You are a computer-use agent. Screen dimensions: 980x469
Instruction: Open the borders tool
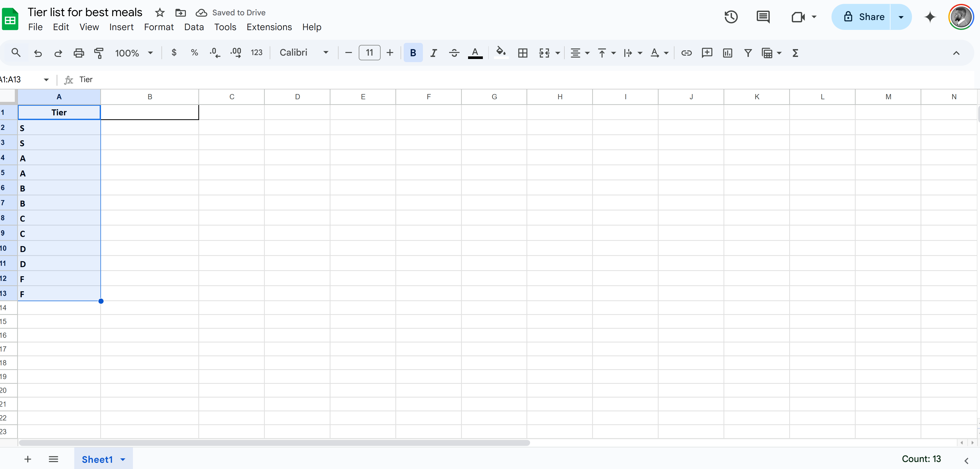pyautogui.click(x=522, y=53)
